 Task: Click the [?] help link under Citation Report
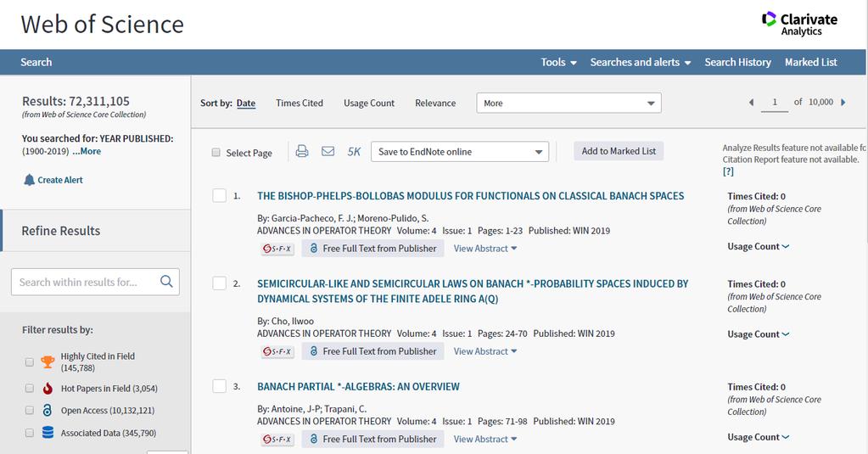[728, 171]
